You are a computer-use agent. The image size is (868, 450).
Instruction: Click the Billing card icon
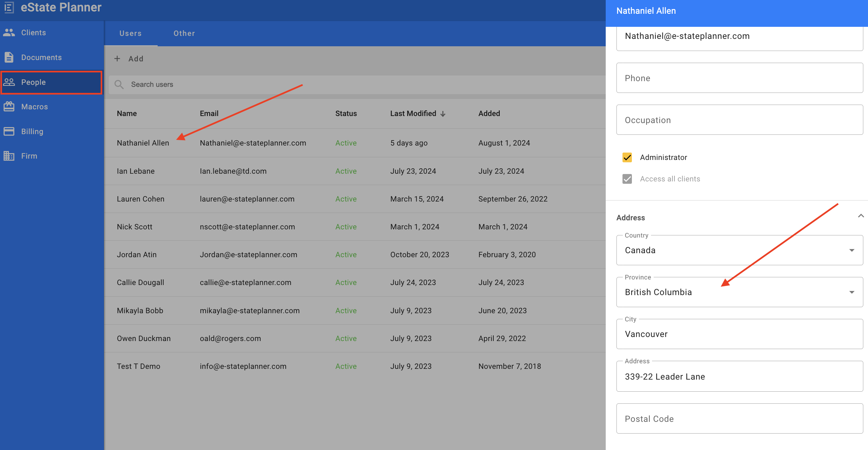coord(9,131)
